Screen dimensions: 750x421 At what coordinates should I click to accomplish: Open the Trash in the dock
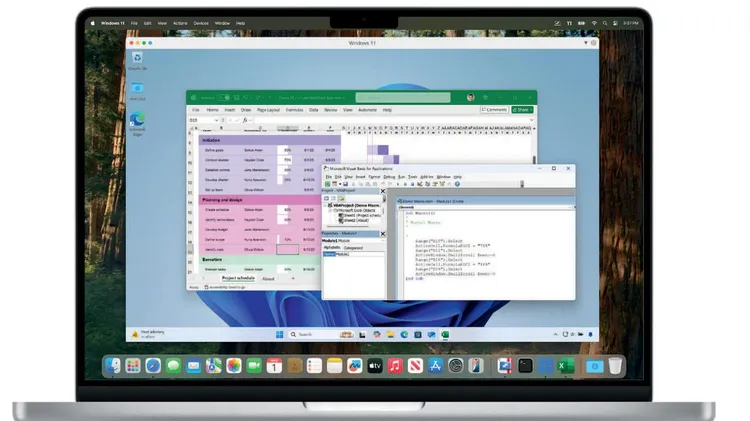pos(615,366)
